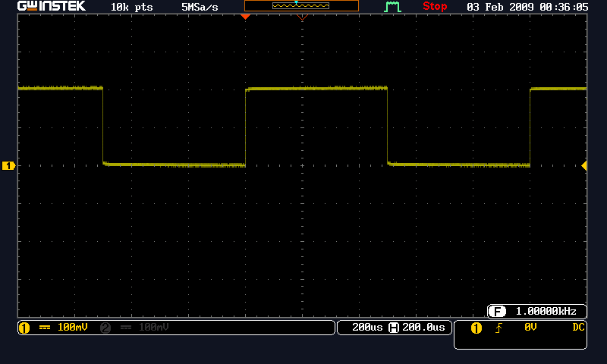Open channel 1 100mV vertical scale
This screenshot has height=364, width=607.
[71, 328]
